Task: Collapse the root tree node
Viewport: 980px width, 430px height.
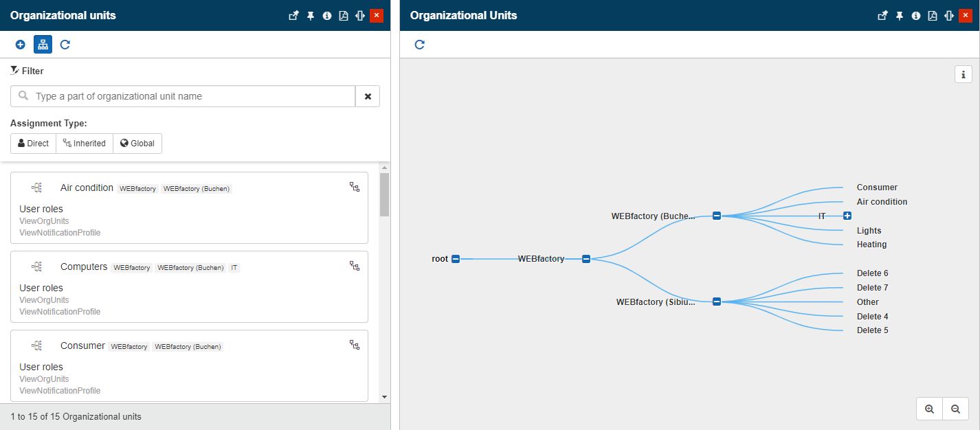Action: pyautogui.click(x=456, y=259)
